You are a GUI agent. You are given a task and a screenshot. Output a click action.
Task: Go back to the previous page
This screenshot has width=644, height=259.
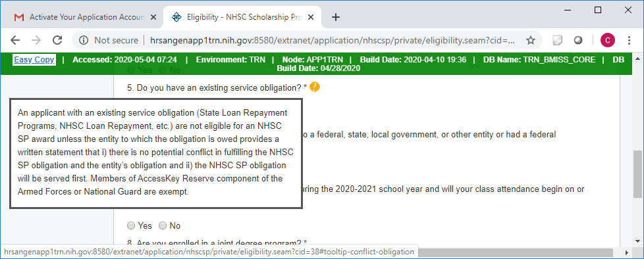point(15,40)
